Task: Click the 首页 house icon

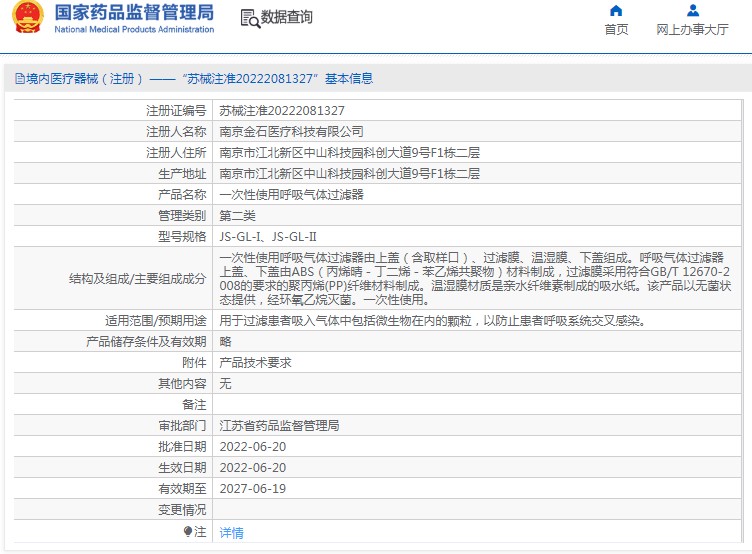Action: click(616, 11)
